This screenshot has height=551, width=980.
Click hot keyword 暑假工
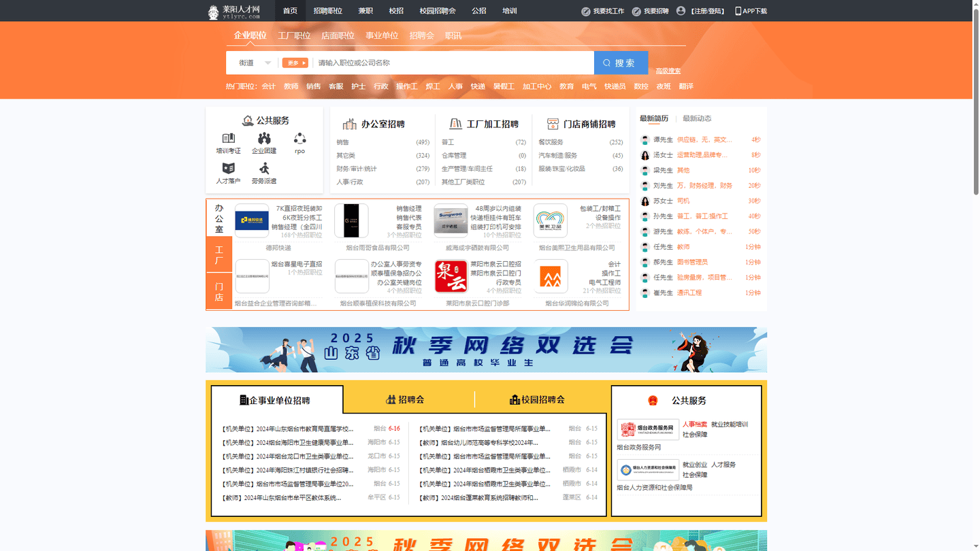click(504, 86)
